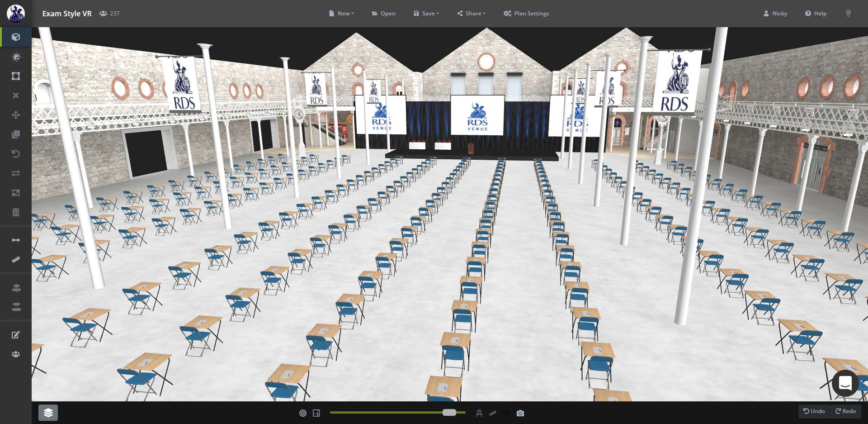
Task: Click the Exam Style VR plan title
Action: (x=67, y=14)
